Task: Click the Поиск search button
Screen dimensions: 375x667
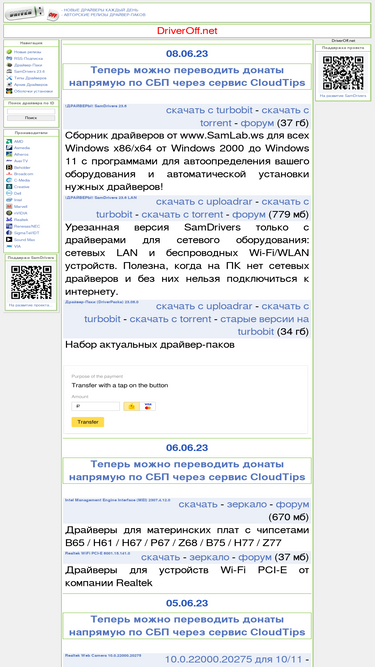Action: (x=31, y=118)
